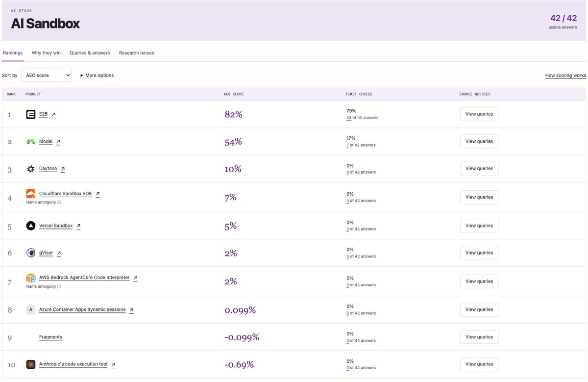
Task: Open Vercel Sandbox product link
Action: coord(56,226)
